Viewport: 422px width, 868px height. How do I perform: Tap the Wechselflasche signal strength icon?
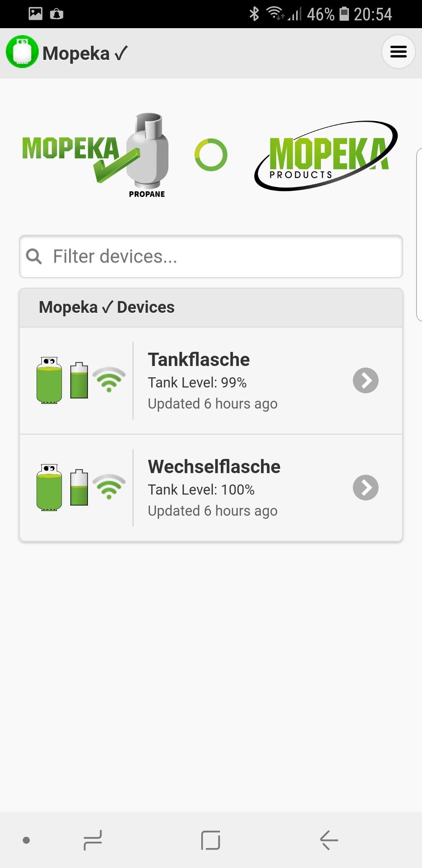click(109, 486)
